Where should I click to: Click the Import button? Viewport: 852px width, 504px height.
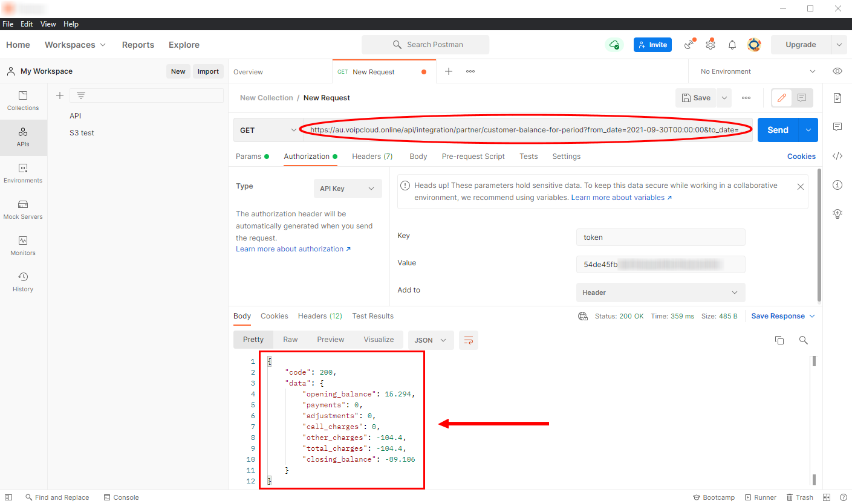208,71
